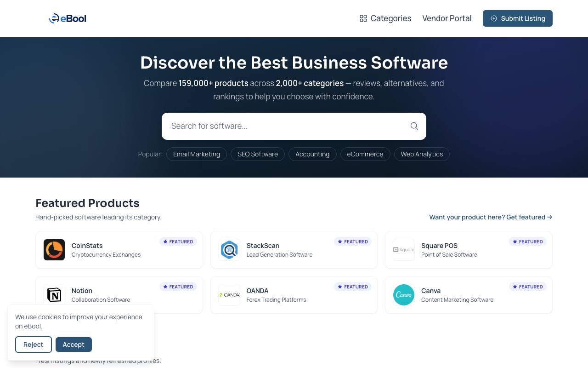Click the Featured badge on CoinStats
Screen dimensions: 588x368
(178, 241)
